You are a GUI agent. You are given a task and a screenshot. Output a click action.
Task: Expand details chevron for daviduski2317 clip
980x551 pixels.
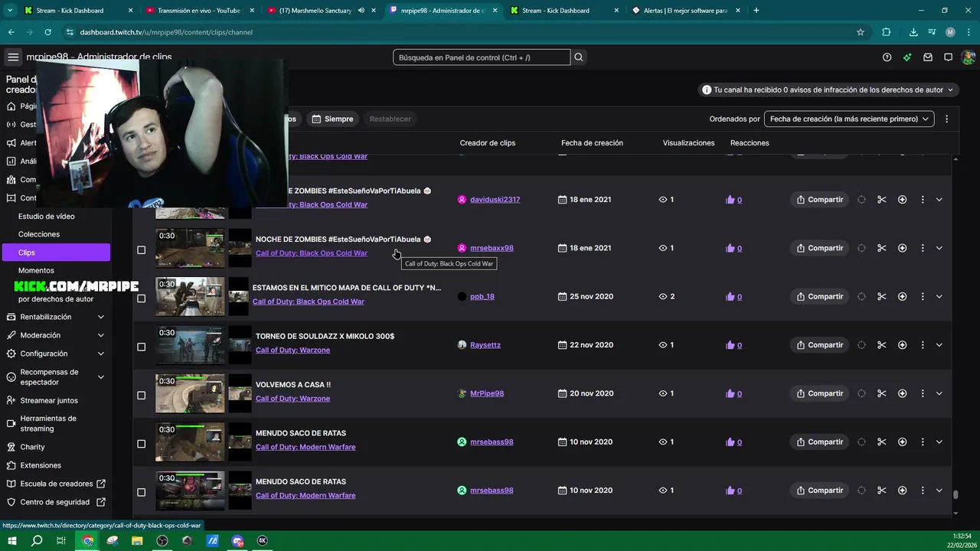point(939,200)
